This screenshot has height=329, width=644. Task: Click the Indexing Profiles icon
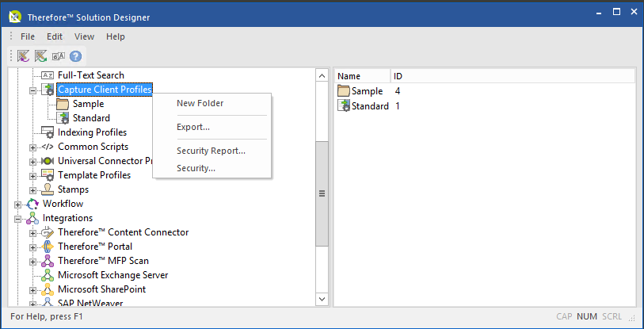(x=48, y=132)
